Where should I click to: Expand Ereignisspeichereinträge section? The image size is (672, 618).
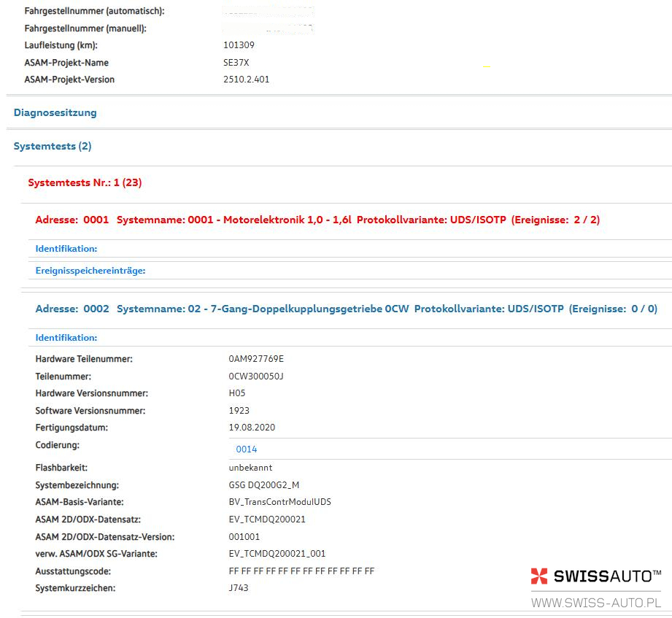tap(90, 271)
